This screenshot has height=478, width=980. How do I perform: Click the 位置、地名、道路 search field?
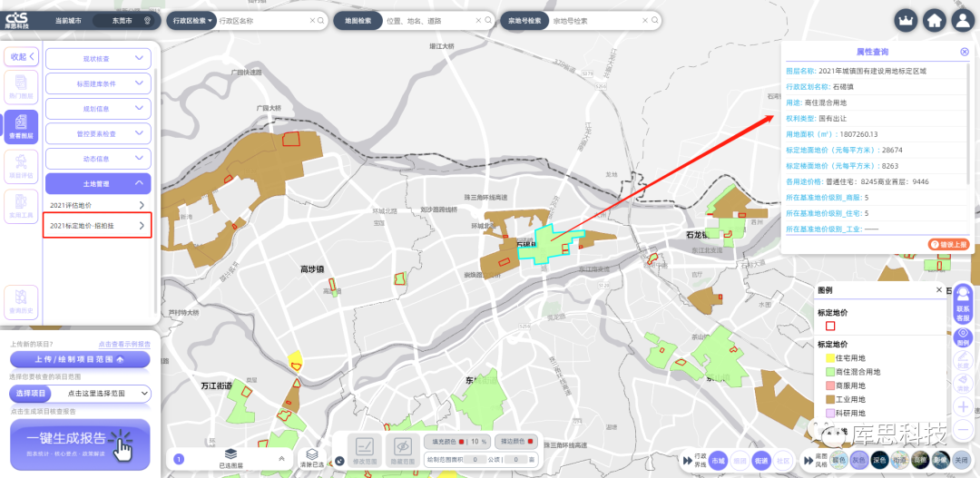tap(428, 21)
